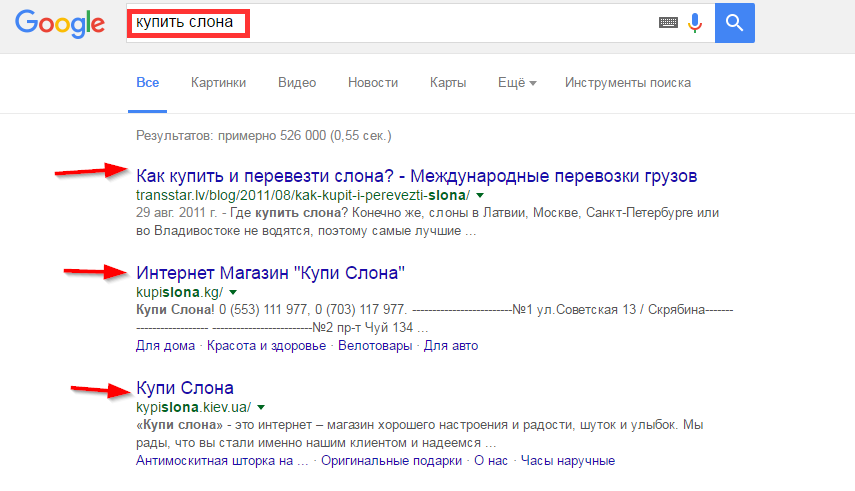This screenshot has height=491, width=855.
Task: Open the 'Для дома' sitelink
Action: pyautogui.click(x=165, y=346)
